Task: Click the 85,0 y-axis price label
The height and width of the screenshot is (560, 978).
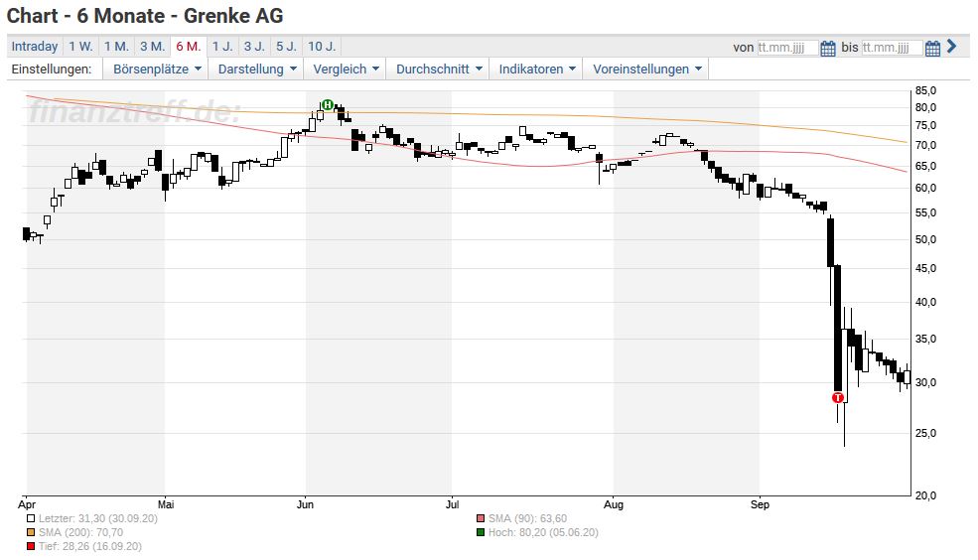Action: pos(925,91)
